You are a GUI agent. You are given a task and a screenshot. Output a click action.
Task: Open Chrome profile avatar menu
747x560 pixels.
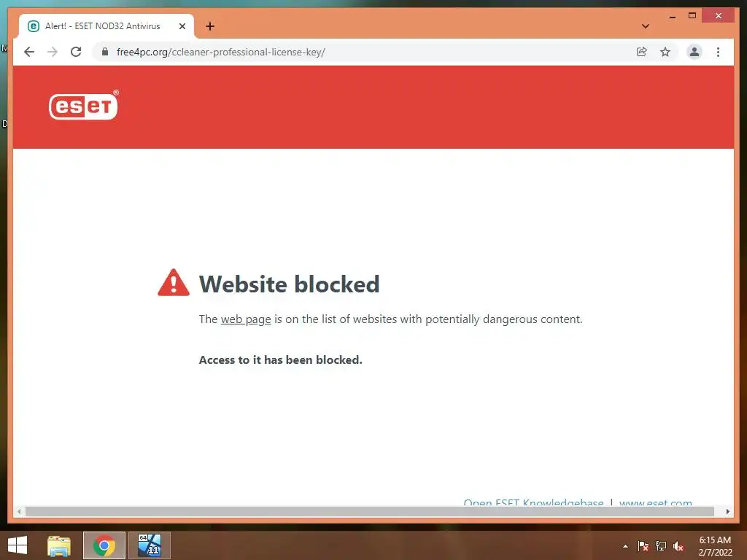coord(694,52)
